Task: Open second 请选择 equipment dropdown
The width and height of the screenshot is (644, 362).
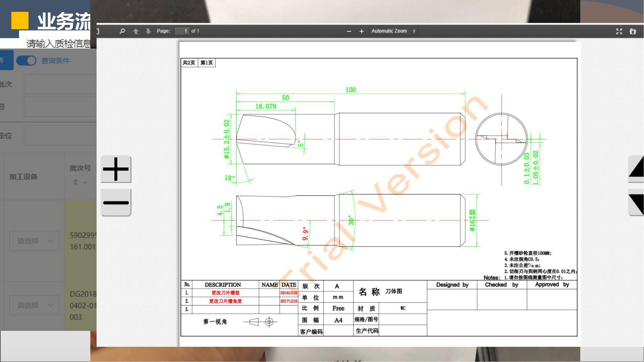Action: tap(34, 305)
